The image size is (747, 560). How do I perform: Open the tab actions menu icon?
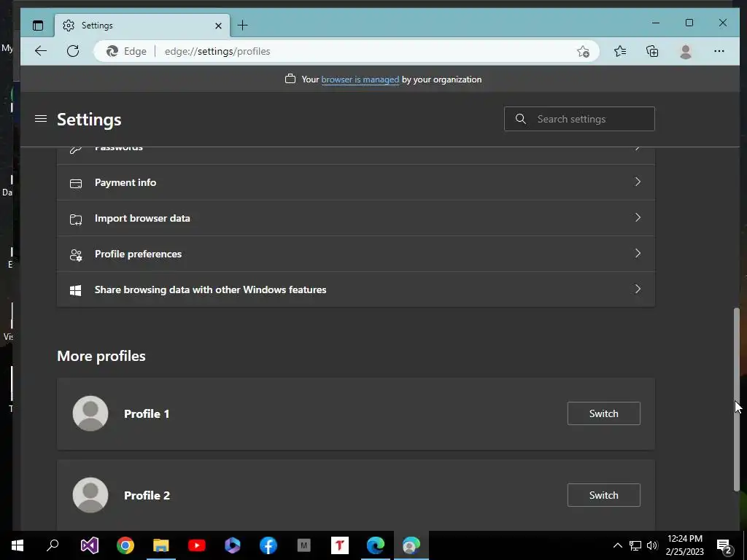tap(38, 26)
